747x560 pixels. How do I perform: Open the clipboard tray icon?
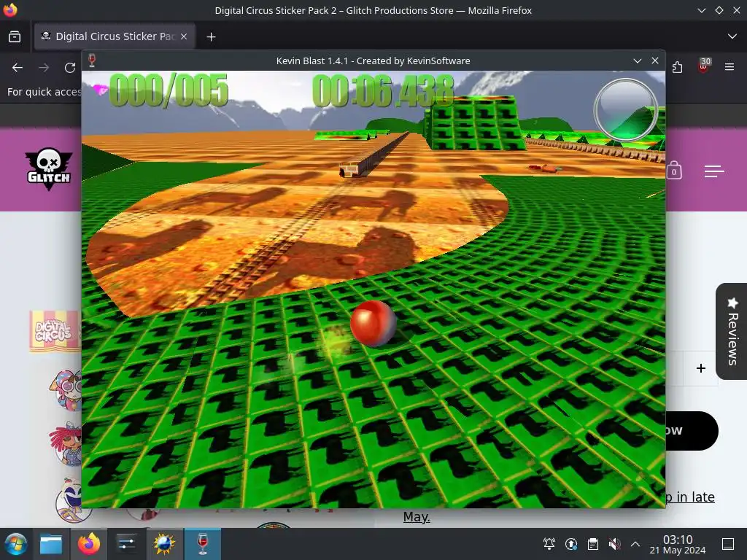point(593,544)
